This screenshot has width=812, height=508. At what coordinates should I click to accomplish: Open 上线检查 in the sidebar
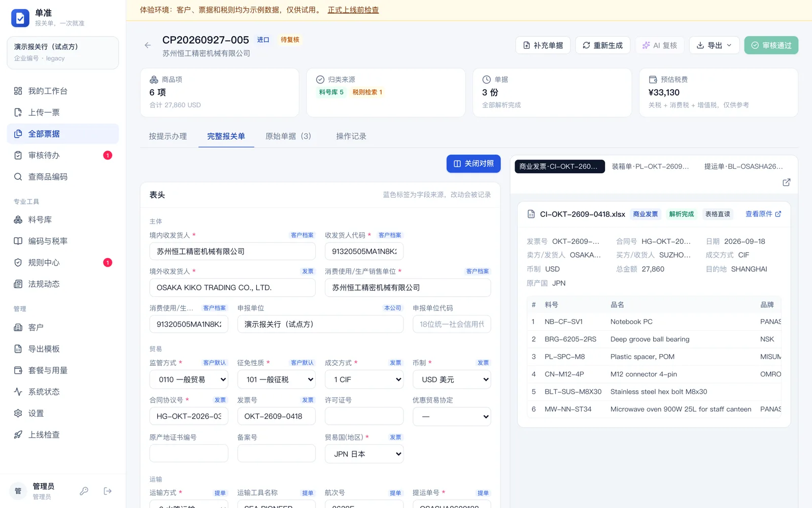tap(63, 435)
